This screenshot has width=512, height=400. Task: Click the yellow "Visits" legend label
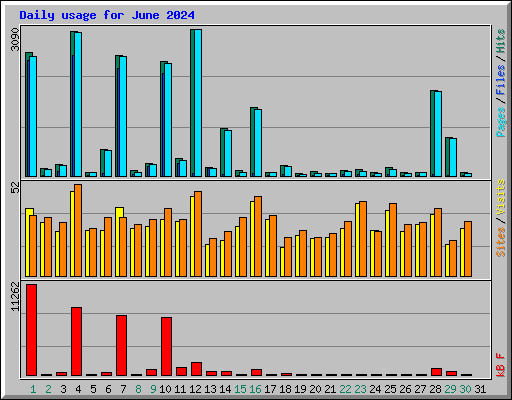tap(500, 197)
